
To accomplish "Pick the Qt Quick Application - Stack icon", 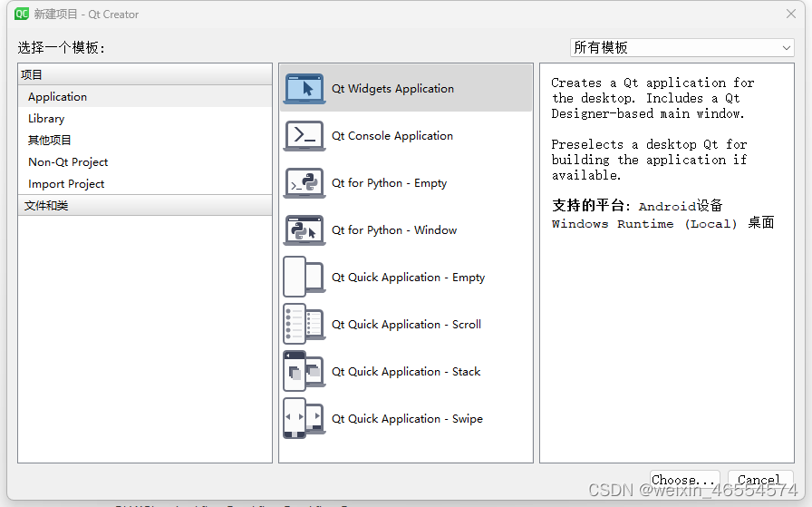I will pos(304,371).
